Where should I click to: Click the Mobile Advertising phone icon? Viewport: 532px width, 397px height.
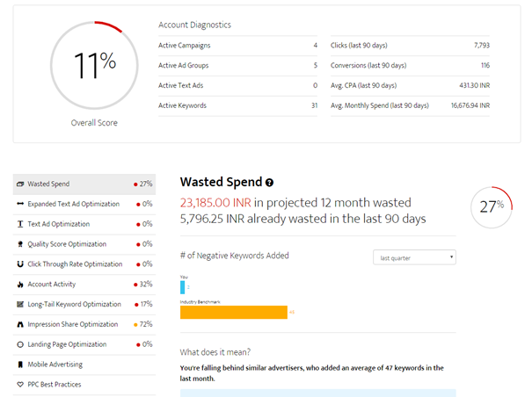pos(20,365)
